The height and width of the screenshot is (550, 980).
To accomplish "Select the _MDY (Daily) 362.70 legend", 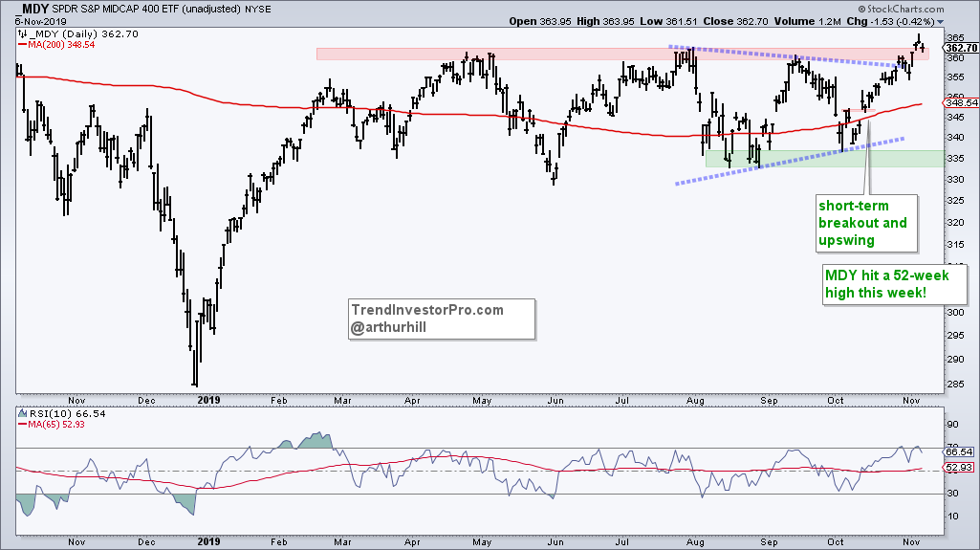I will click(83, 33).
